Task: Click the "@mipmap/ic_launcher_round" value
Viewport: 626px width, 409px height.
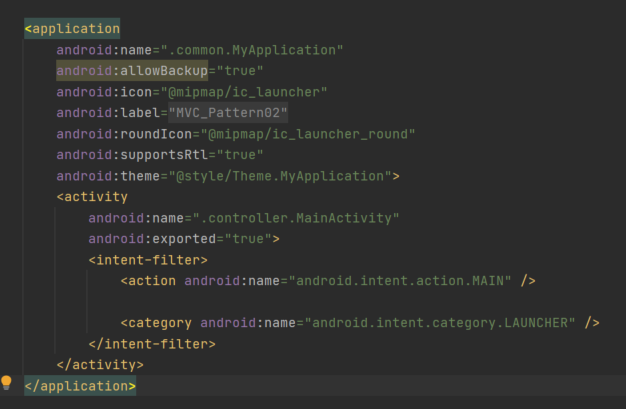Action: click(x=307, y=134)
